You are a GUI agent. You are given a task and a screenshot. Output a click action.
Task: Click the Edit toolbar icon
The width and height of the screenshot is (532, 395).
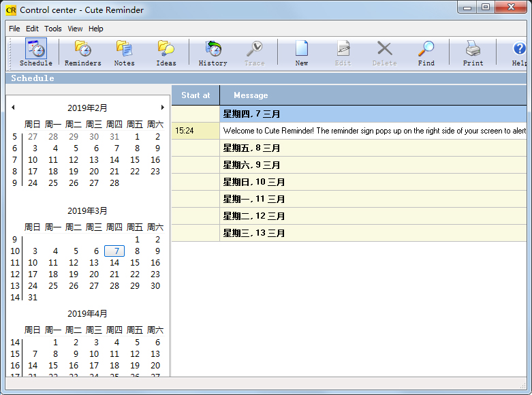coord(343,52)
